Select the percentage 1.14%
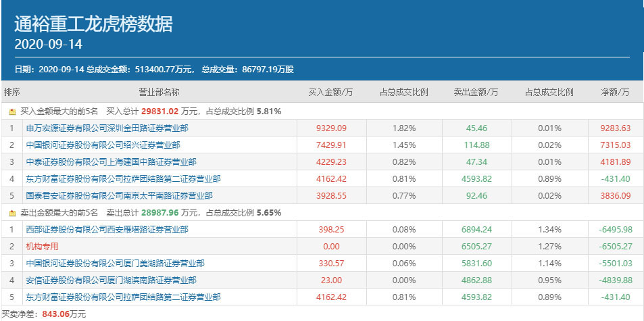 pos(549,263)
